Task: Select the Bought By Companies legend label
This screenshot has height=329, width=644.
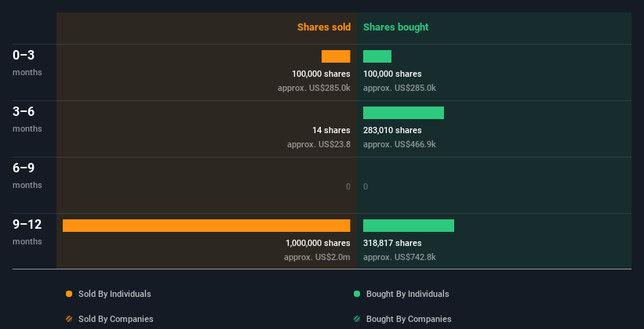Action: click(409, 319)
